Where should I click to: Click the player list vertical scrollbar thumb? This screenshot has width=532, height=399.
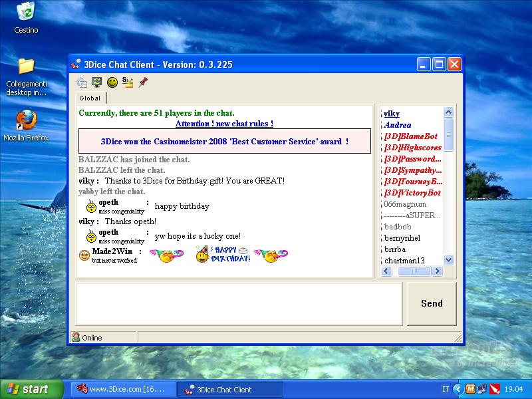[x=448, y=134]
